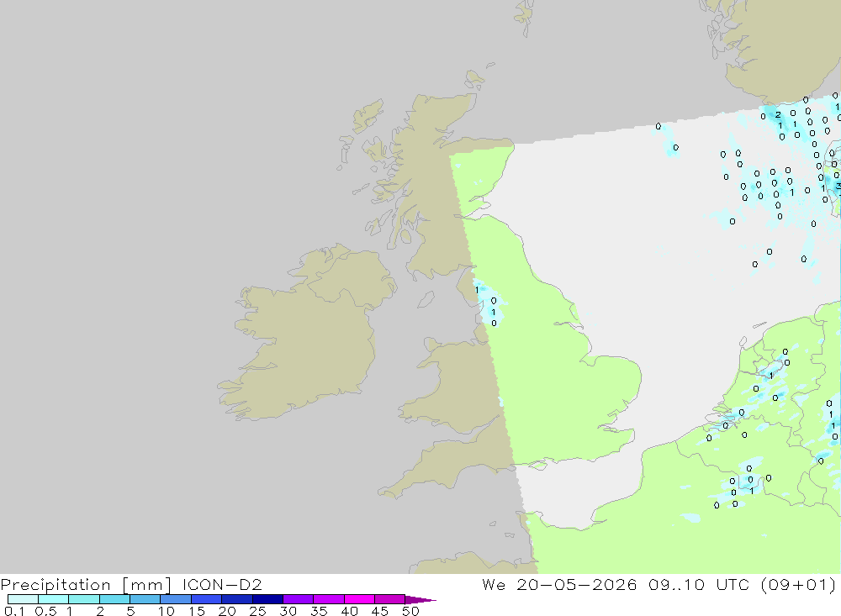Click the date "20-05-2026" in the footer
Viewport: 841px width, 616px height.
[x=577, y=584]
